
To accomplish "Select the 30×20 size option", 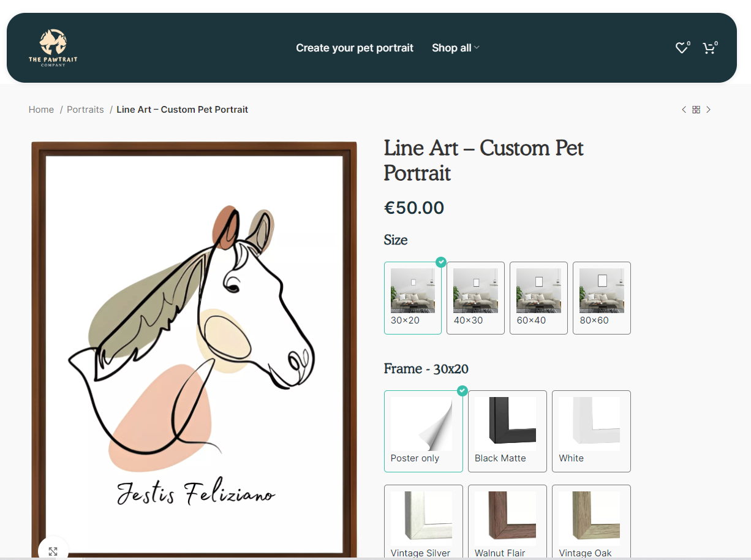I will (412, 298).
